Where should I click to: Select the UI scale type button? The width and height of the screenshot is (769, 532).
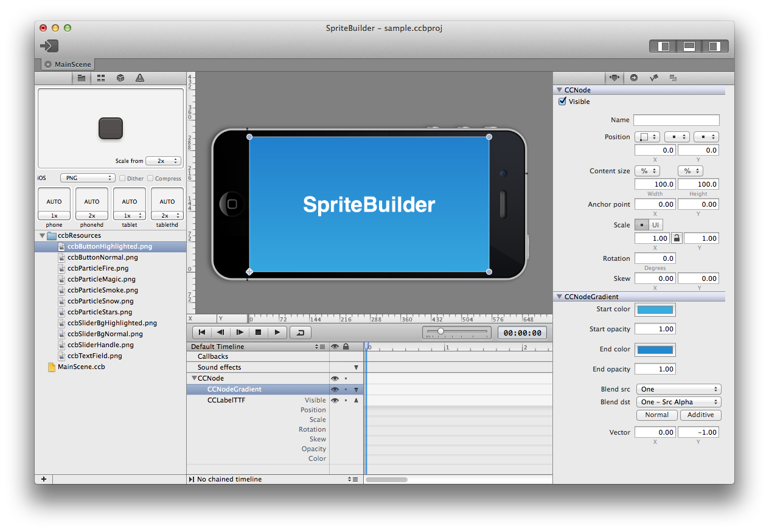click(x=656, y=225)
